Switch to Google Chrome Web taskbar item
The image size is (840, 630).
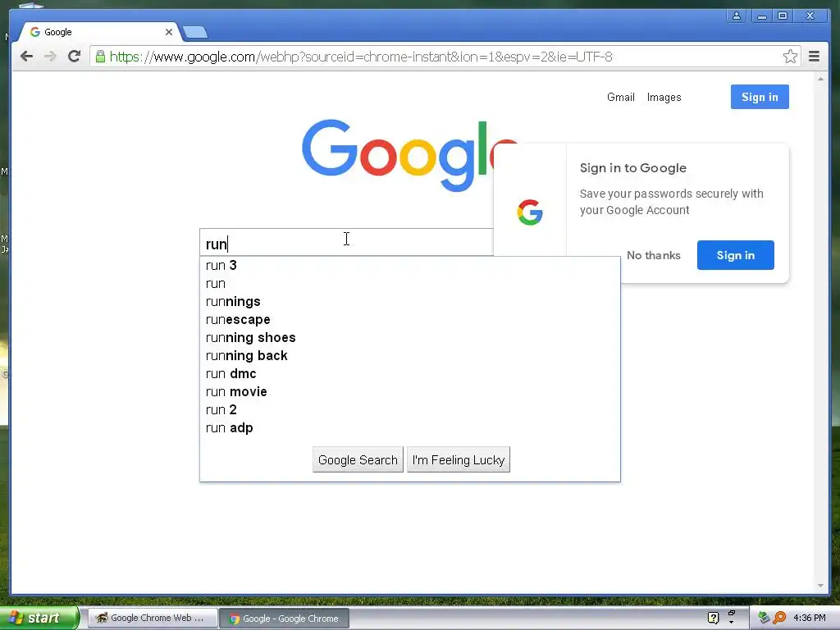[x=153, y=619]
